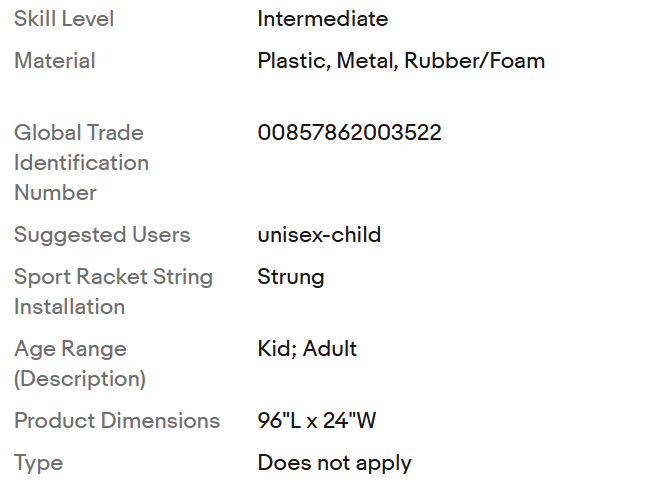
Task: Click the word Installation in racket label
Action: pyautogui.click(x=69, y=307)
